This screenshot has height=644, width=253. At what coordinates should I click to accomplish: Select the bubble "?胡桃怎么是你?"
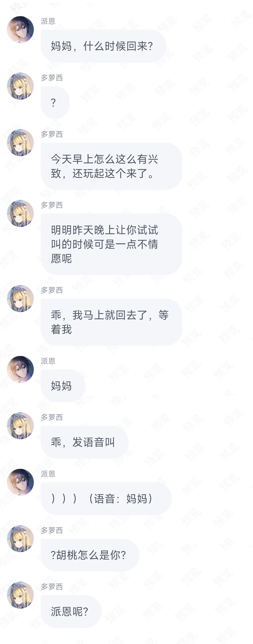[x=90, y=555]
